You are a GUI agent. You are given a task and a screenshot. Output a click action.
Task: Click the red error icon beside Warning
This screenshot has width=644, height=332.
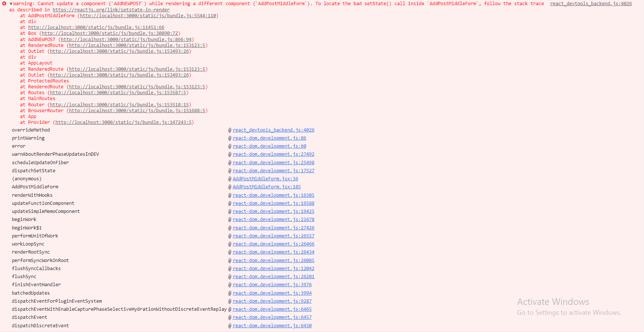tap(4, 4)
